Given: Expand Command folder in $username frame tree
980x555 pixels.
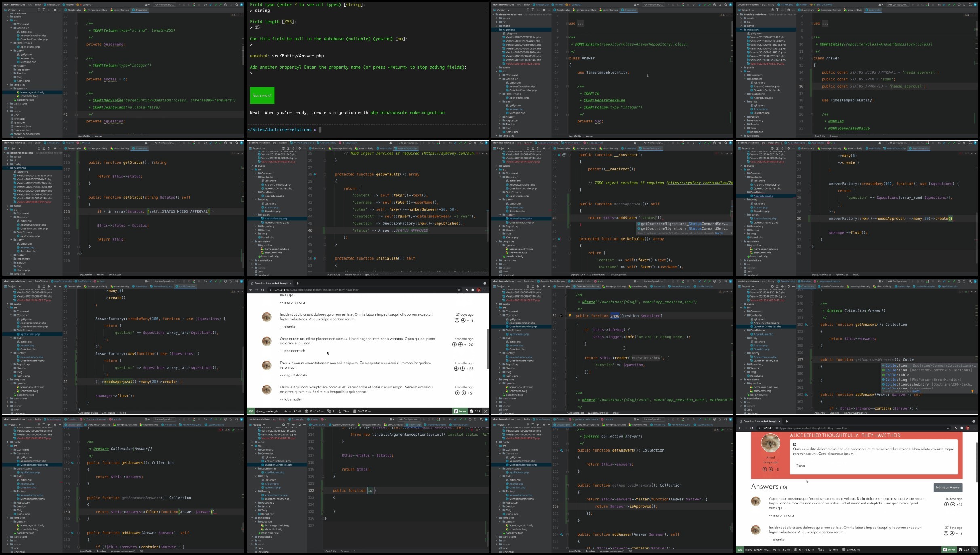Looking at the screenshot, I should point(11,24).
